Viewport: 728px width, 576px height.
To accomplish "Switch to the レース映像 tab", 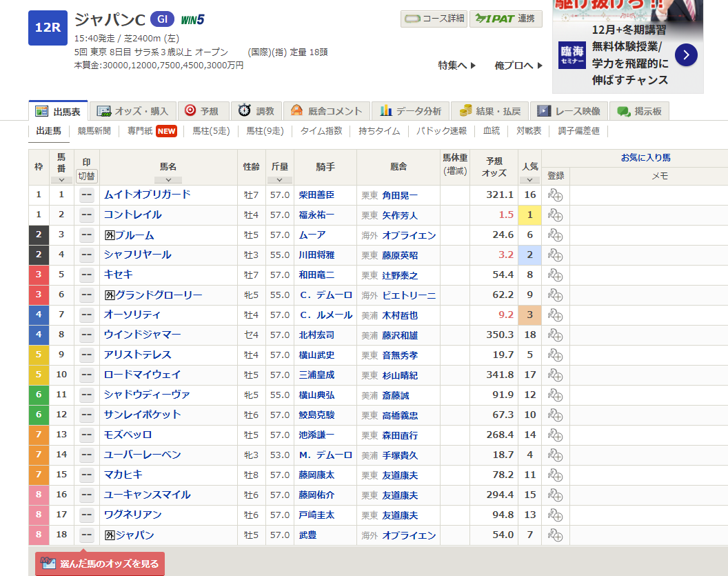I will [x=569, y=111].
